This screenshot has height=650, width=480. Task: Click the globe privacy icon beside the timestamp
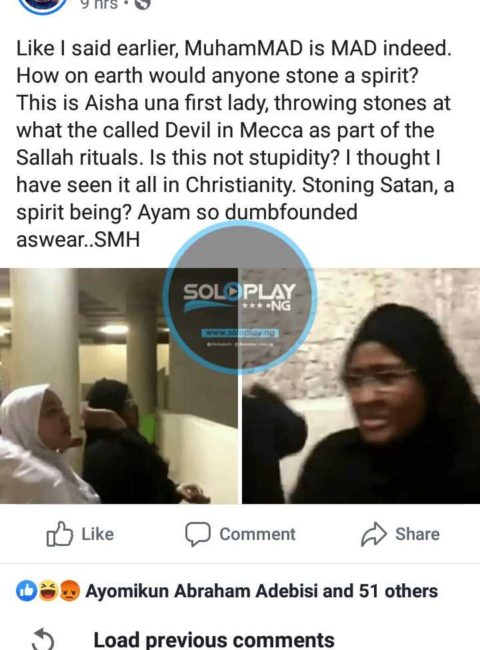[142, 4]
